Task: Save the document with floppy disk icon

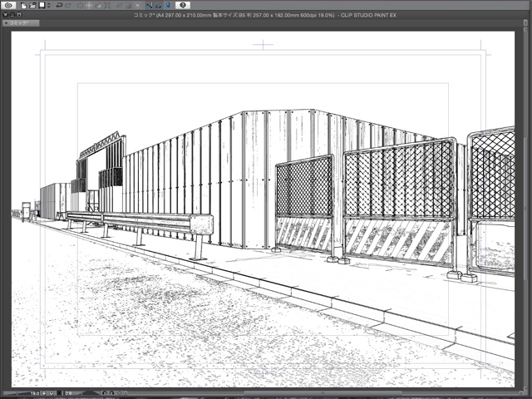Action: click(42, 6)
